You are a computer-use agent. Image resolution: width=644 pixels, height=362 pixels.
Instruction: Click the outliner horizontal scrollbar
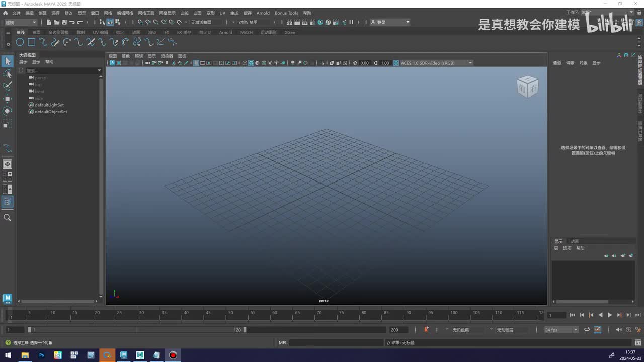[x=58, y=302]
